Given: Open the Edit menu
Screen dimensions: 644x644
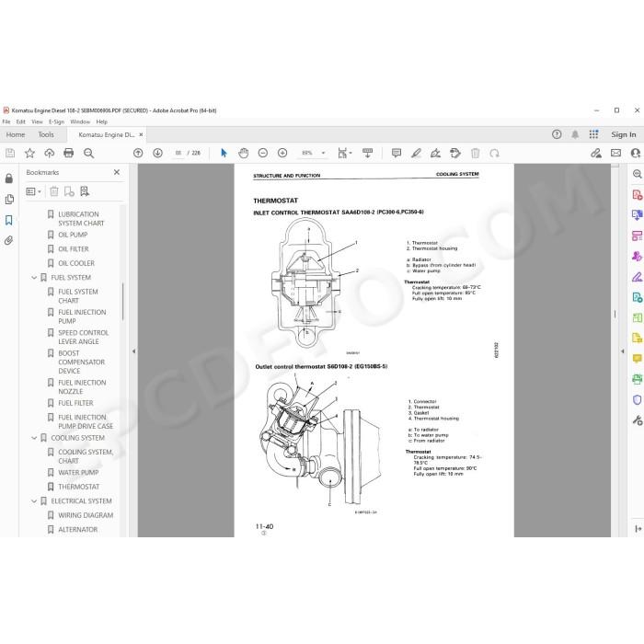Looking at the screenshot, I should click(20, 122).
